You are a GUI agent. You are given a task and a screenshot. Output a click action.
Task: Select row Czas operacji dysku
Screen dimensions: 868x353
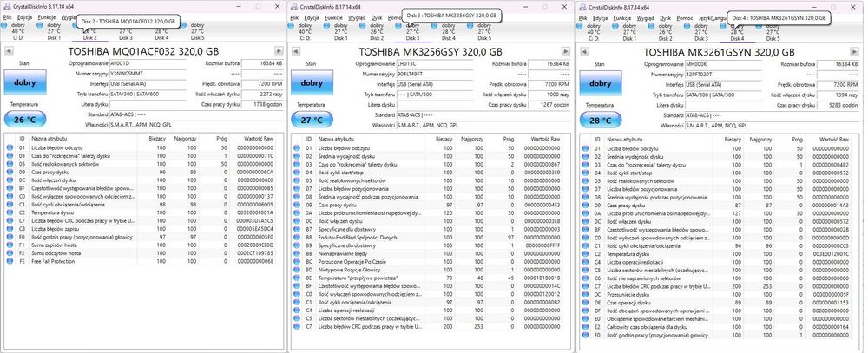[717, 303]
